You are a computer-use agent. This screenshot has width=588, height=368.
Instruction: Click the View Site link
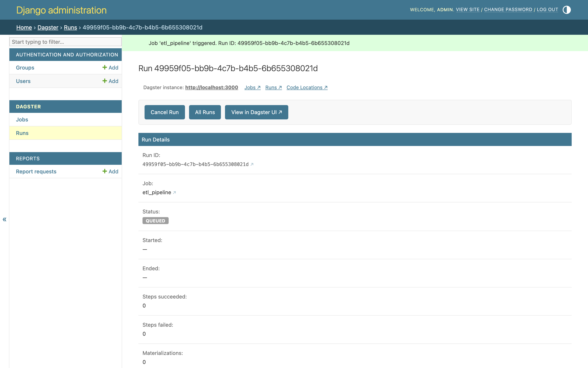point(468,9)
